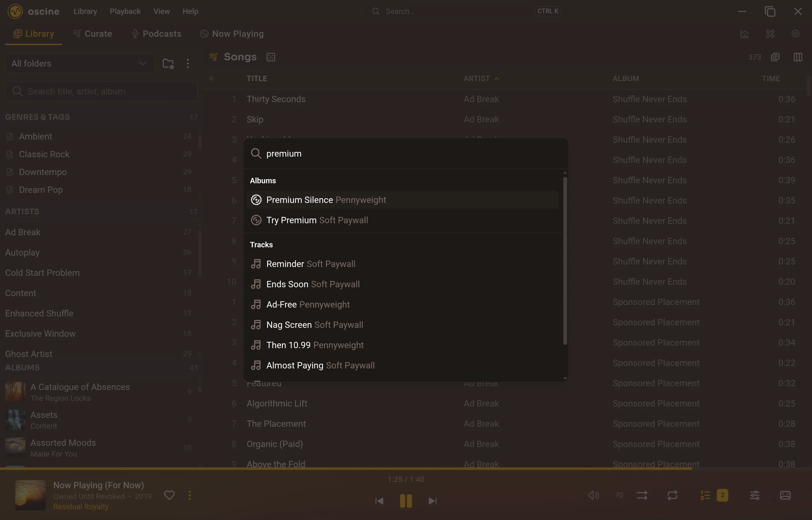Viewport: 812px width, 520px height.
Task: Click the copy list icon beside 373
Action: [775, 57]
